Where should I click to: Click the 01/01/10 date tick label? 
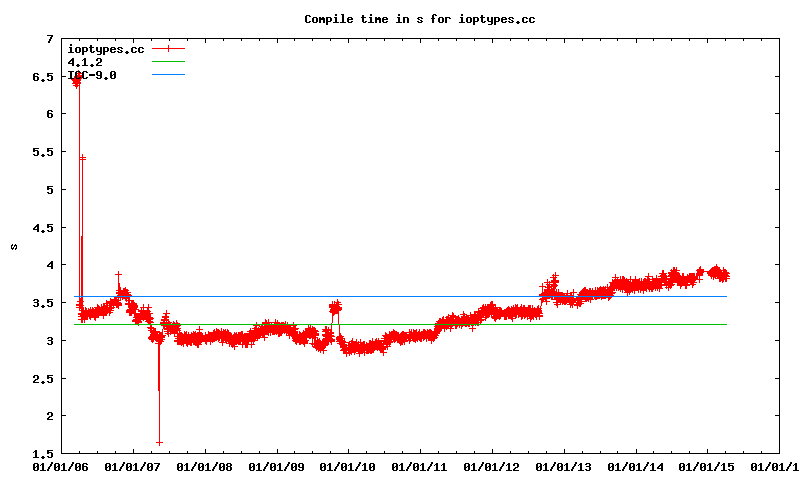pyautogui.click(x=348, y=466)
